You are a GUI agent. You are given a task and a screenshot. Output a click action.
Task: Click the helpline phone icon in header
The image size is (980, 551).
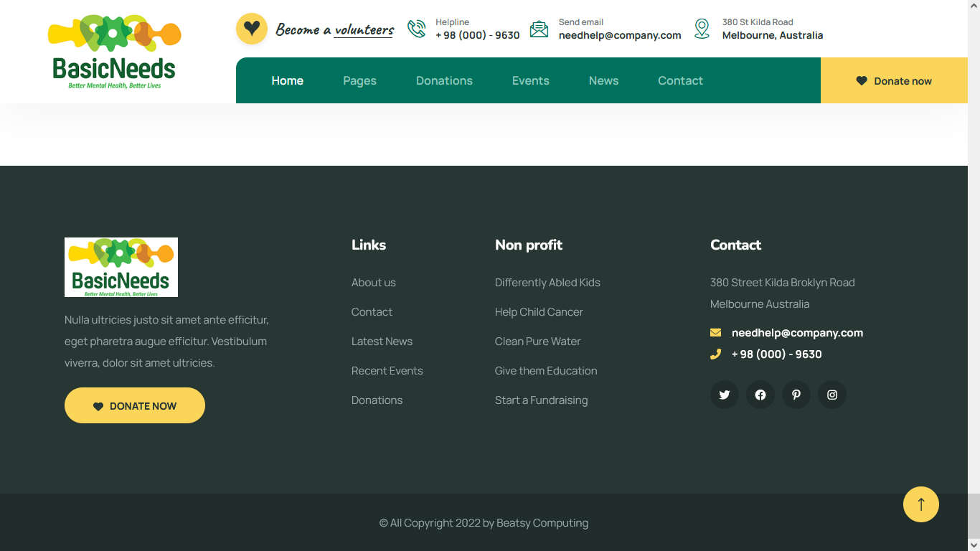pyautogui.click(x=417, y=29)
